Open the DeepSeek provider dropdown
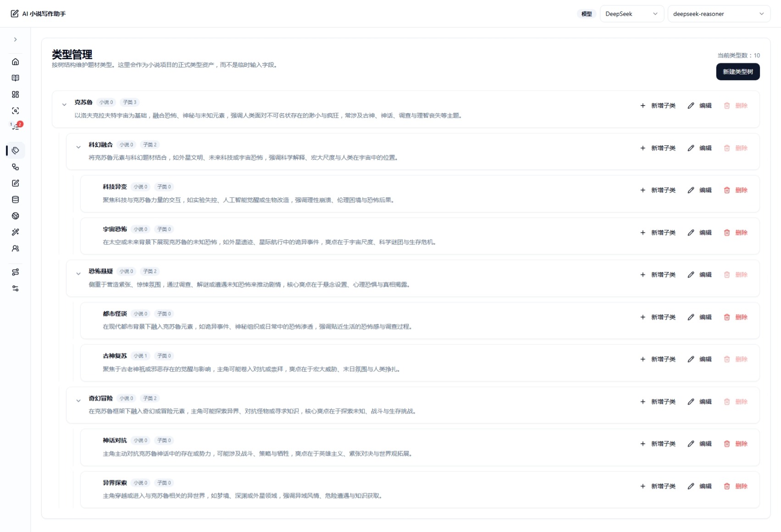781x532 pixels. (631, 14)
